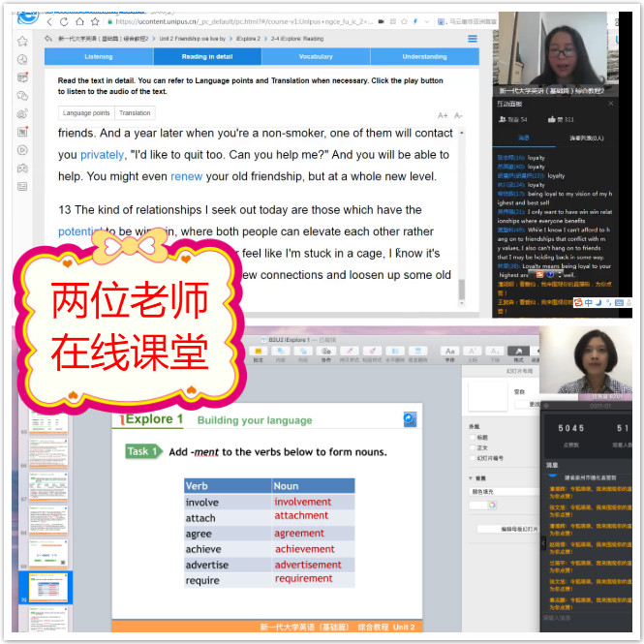Decrease text size with A- icon
The height and width of the screenshot is (644, 644).
459,115
